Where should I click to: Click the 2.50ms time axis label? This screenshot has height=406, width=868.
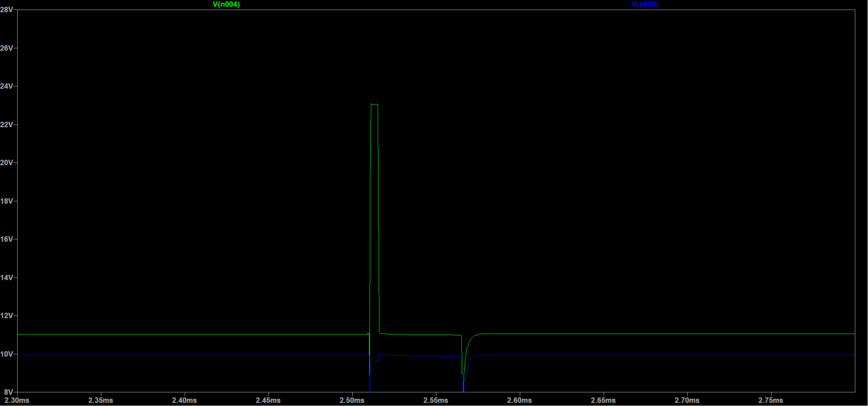pyautogui.click(x=352, y=401)
